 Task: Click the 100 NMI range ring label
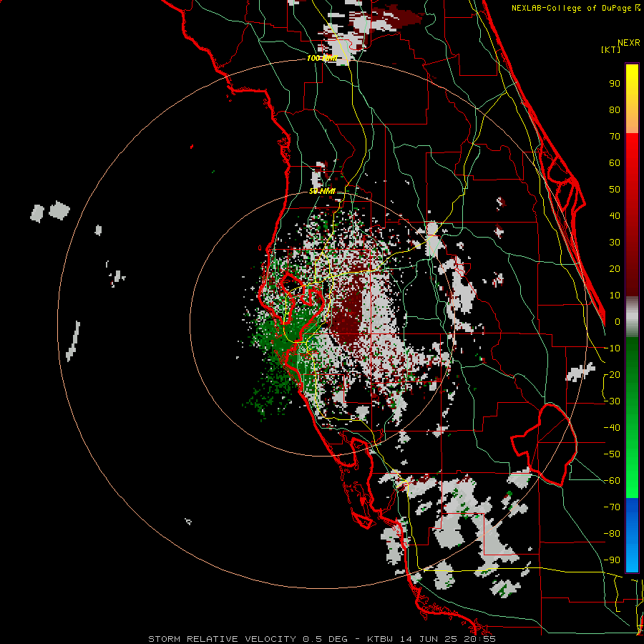coord(321,59)
